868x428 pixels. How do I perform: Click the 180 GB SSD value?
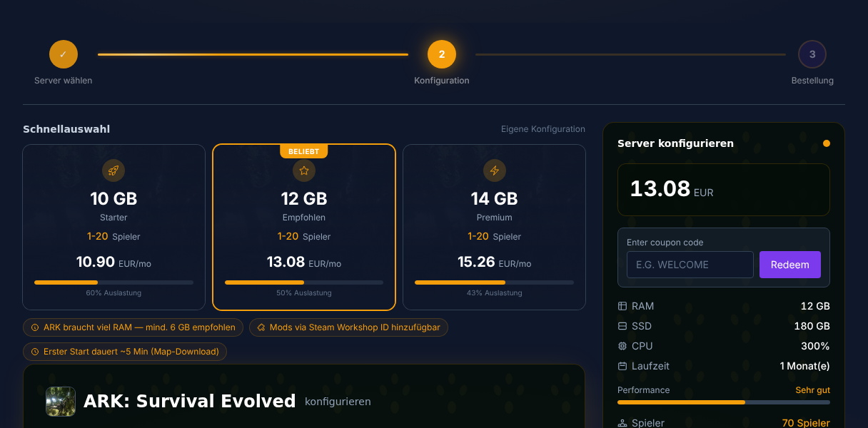coord(812,326)
